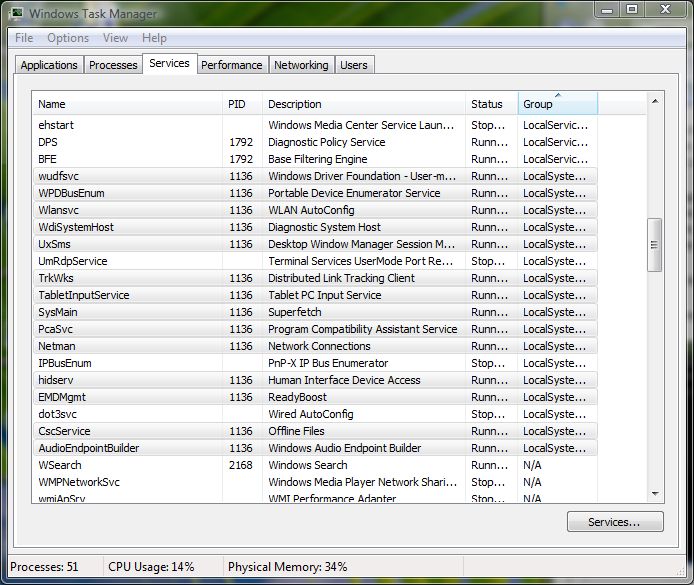
Task: Click the Base Filtering Engine description
Action: [x=318, y=159]
